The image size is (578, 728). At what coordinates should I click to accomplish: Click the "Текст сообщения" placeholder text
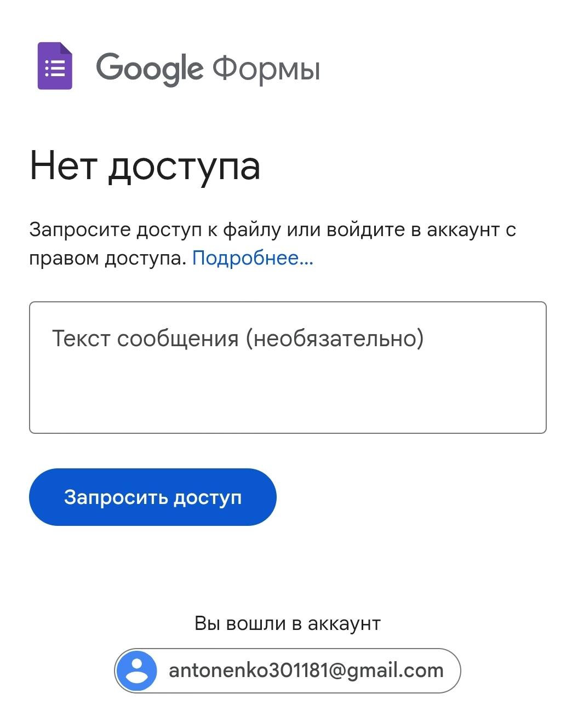click(x=145, y=339)
